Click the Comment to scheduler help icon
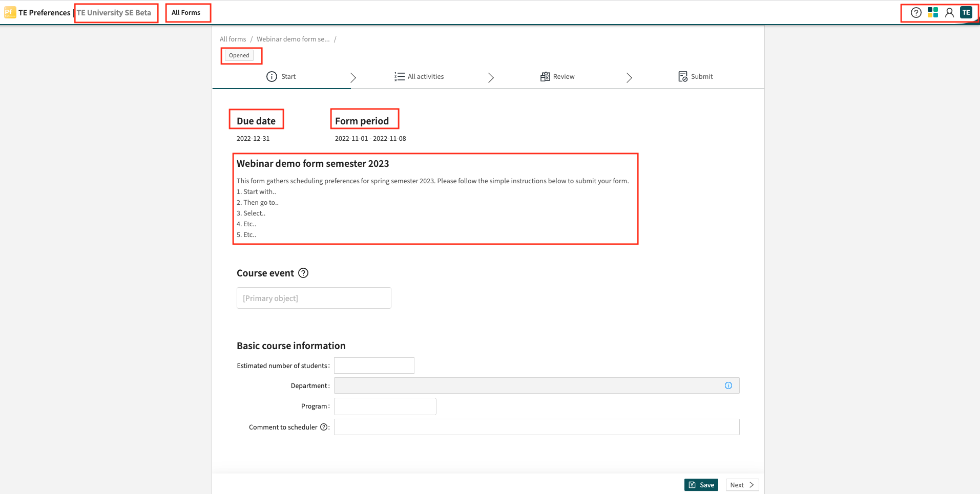The height and width of the screenshot is (494, 980). pos(324,426)
